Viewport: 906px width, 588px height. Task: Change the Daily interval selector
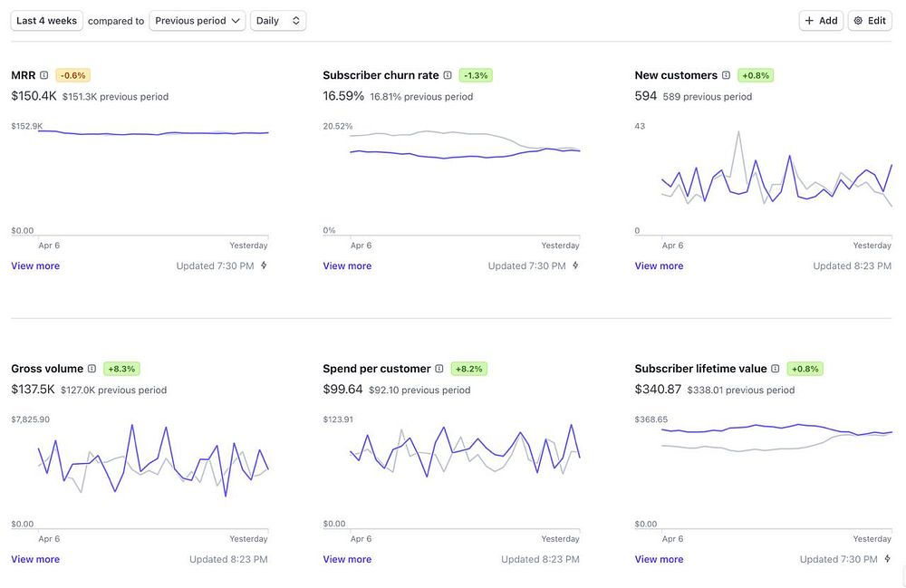pos(277,21)
